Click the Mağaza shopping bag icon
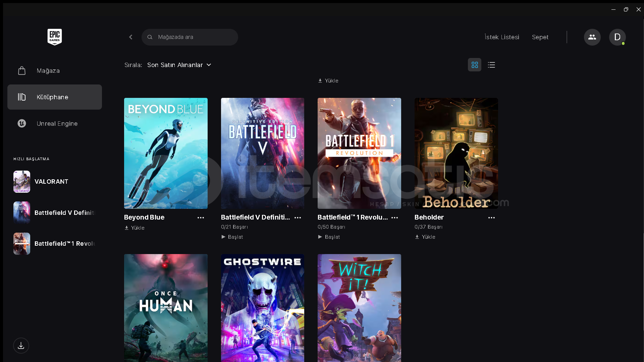This screenshot has width=644, height=362. pos(22,71)
